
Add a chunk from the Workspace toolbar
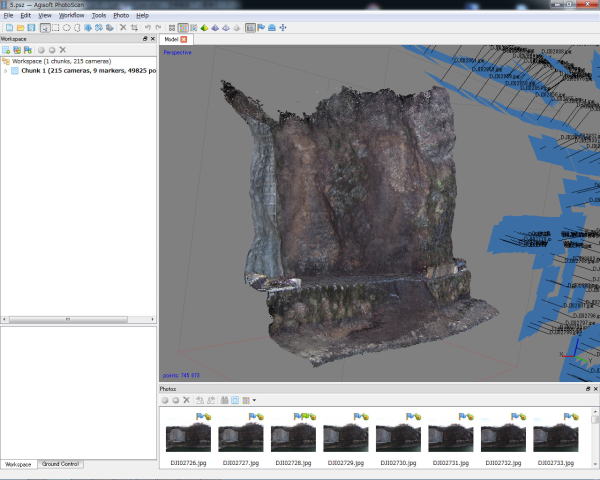pyautogui.click(x=6, y=50)
